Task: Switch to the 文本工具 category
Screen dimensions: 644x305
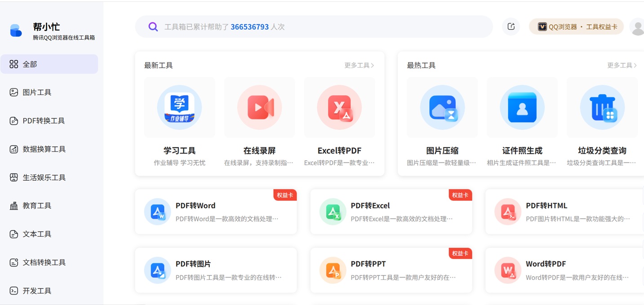Action: point(36,234)
